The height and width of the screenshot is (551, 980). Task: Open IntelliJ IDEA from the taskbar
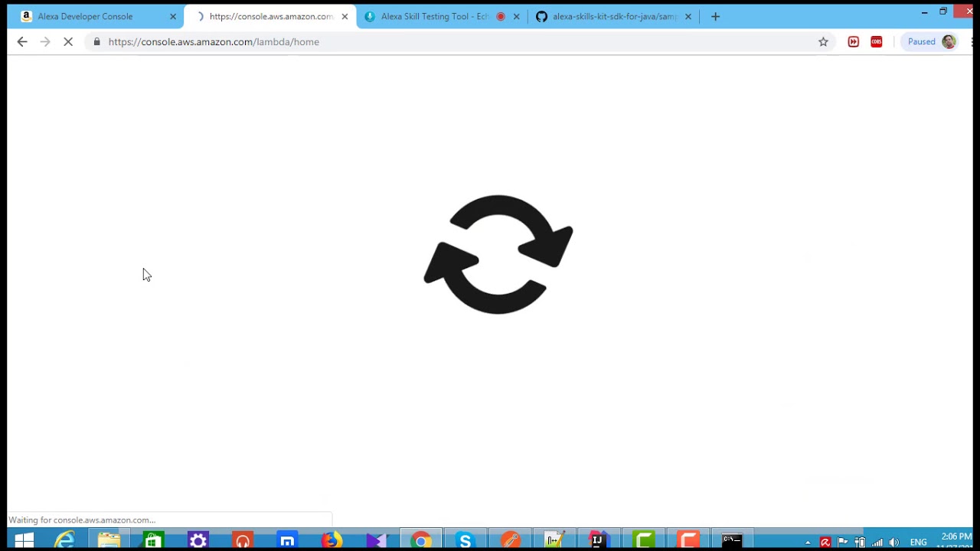coord(598,541)
